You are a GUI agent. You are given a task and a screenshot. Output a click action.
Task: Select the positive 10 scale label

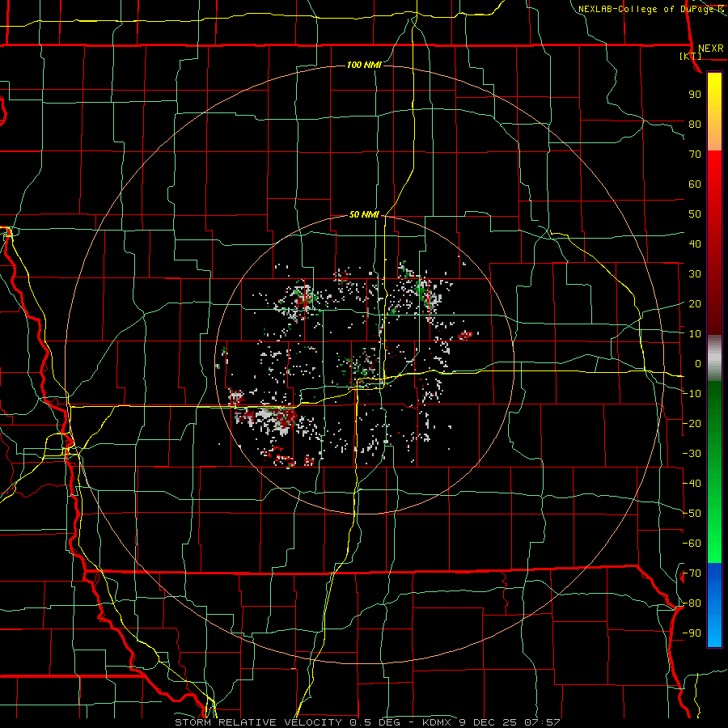(x=695, y=334)
